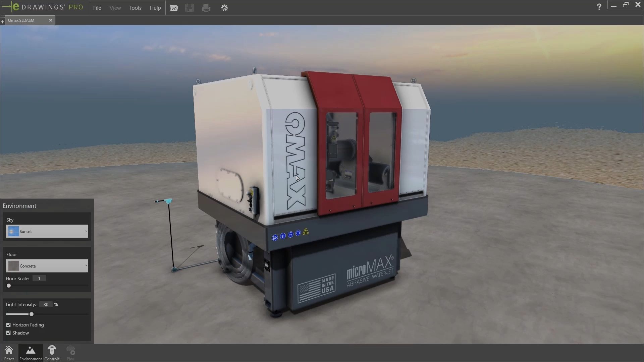The width and height of the screenshot is (644, 362).
Task: Open VR settings with the gear VR icon
Action: [x=224, y=8]
